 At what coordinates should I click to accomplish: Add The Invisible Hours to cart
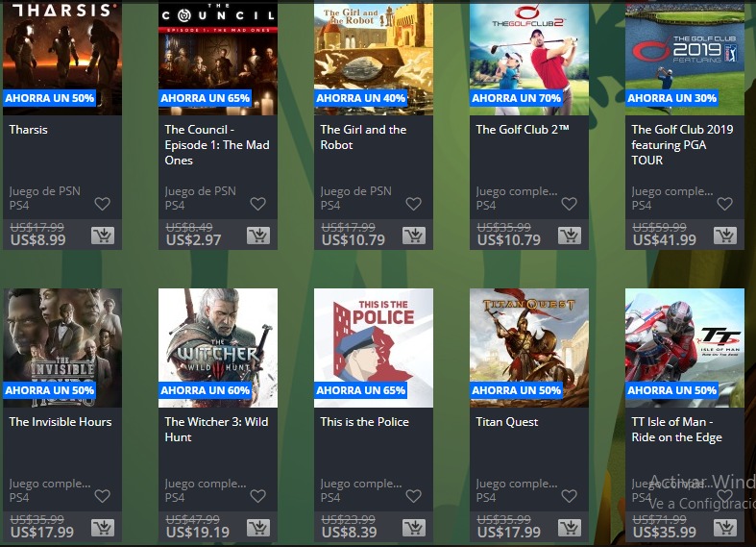(103, 528)
